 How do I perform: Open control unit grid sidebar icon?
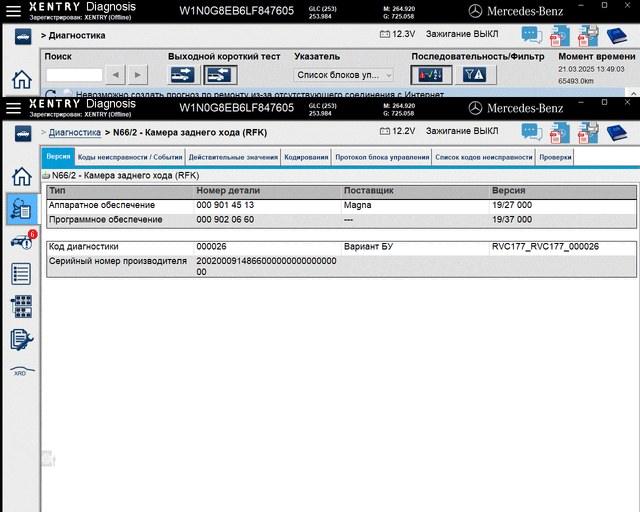[22, 306]
